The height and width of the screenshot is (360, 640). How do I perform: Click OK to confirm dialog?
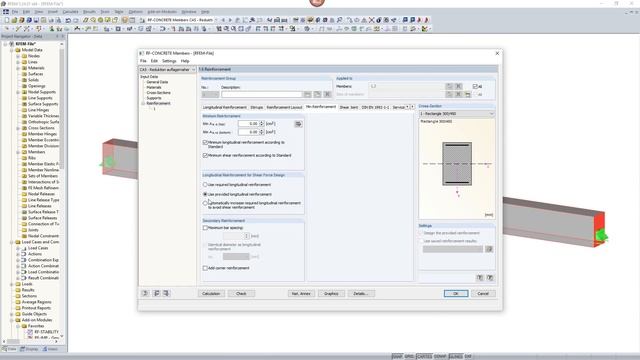456,293
